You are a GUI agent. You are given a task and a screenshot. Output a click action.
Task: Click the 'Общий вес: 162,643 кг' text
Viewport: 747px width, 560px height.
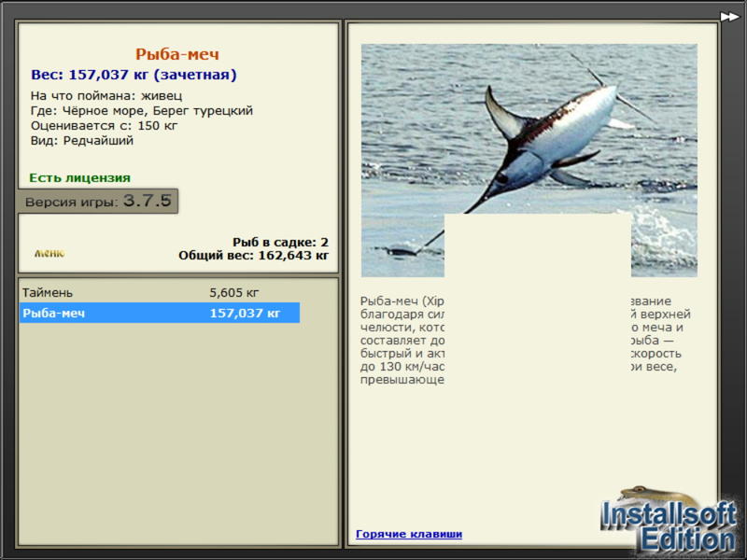pos(253,255)
